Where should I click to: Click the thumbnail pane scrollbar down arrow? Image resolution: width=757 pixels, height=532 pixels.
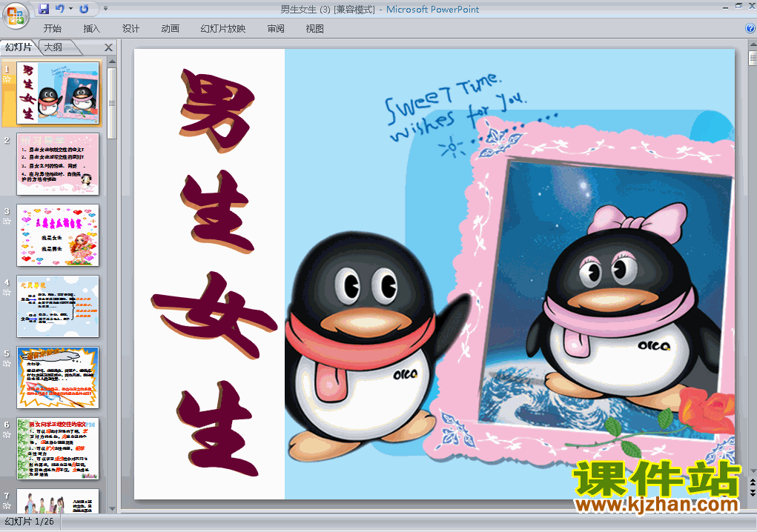(x=112, y=508)
